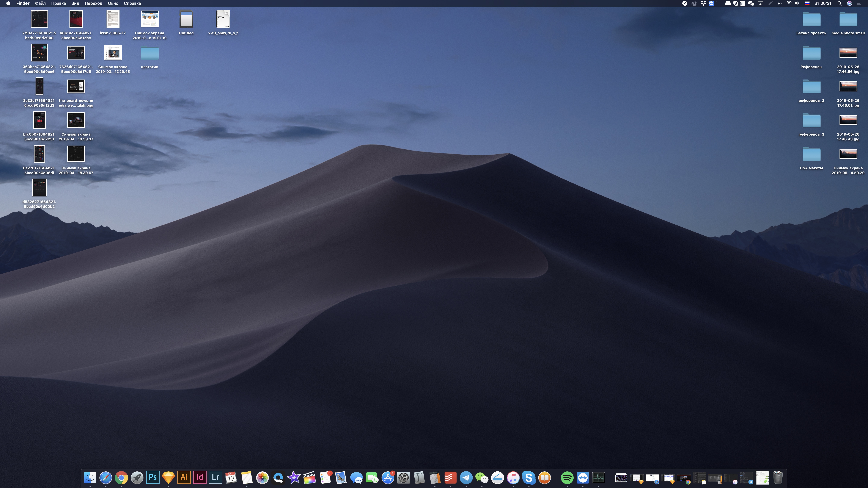Open Notification Center list icon
Screen dimensions: 868x488
[859, 3]
